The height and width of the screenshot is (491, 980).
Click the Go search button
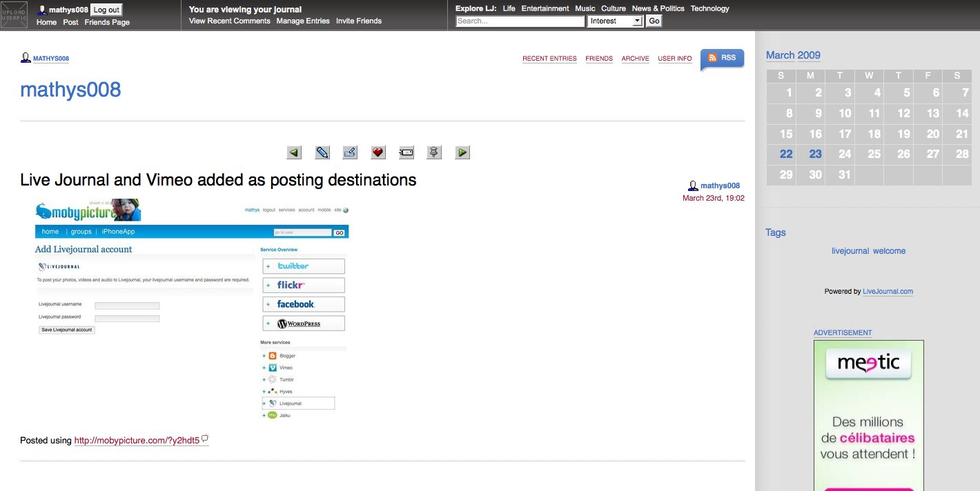(654, 21)
